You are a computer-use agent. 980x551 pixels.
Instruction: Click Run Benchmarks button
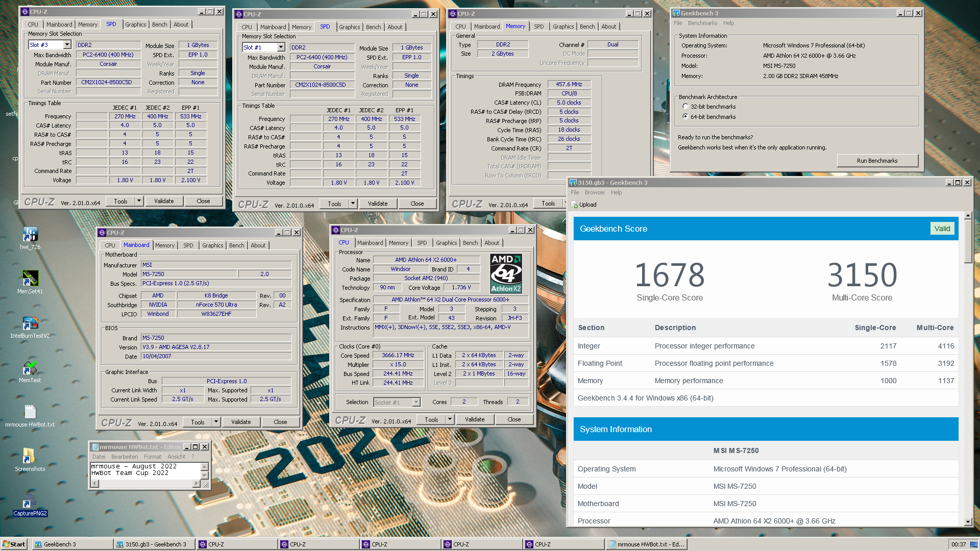[877, 161]
